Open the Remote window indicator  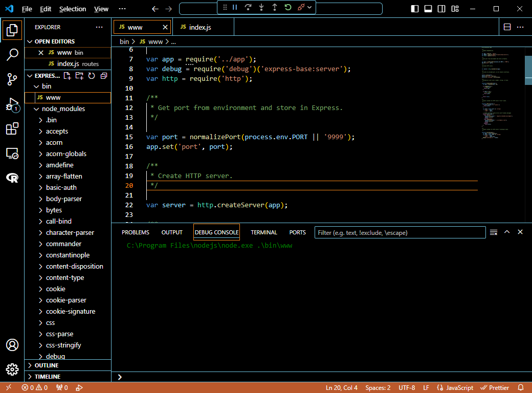[x=9, y=387]
